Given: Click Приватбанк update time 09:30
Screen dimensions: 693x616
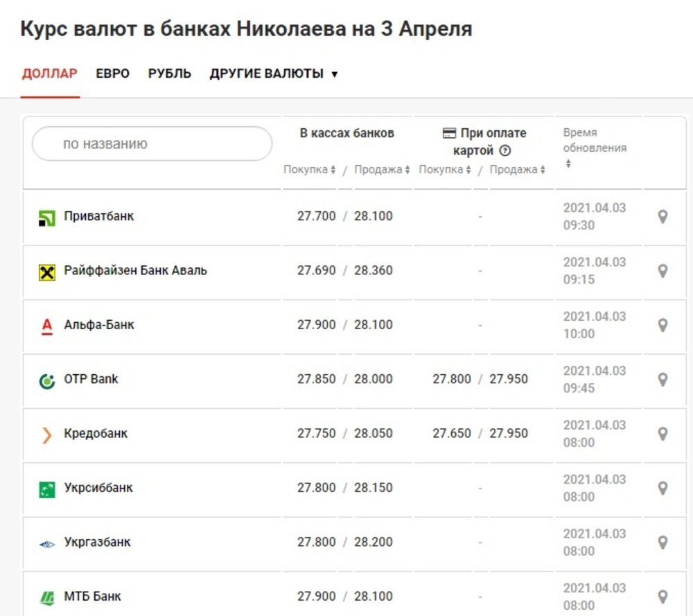Looking at the screenshot, I should [x=579, y=225].
